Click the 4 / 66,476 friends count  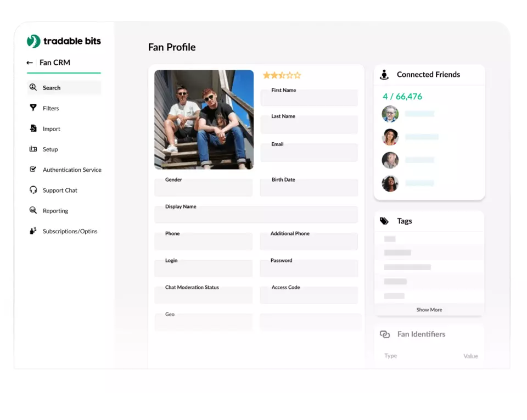(x=402, y=97)
